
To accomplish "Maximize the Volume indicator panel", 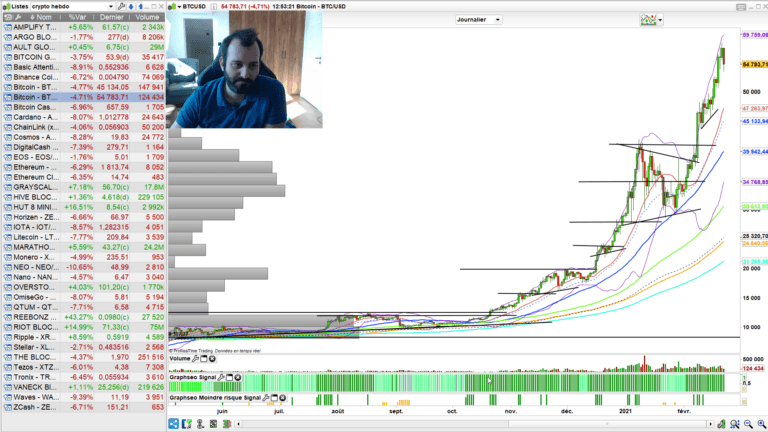I will coord(205,359).
